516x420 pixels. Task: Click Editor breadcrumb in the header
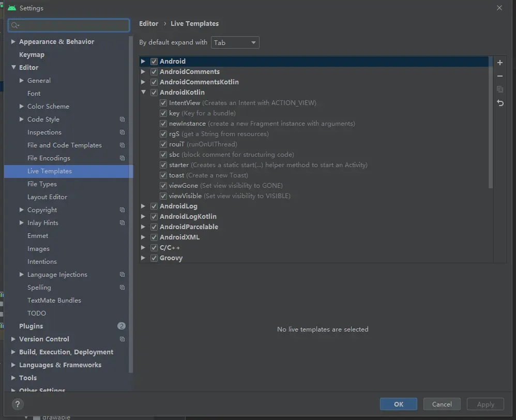click(x=149, y=24)
